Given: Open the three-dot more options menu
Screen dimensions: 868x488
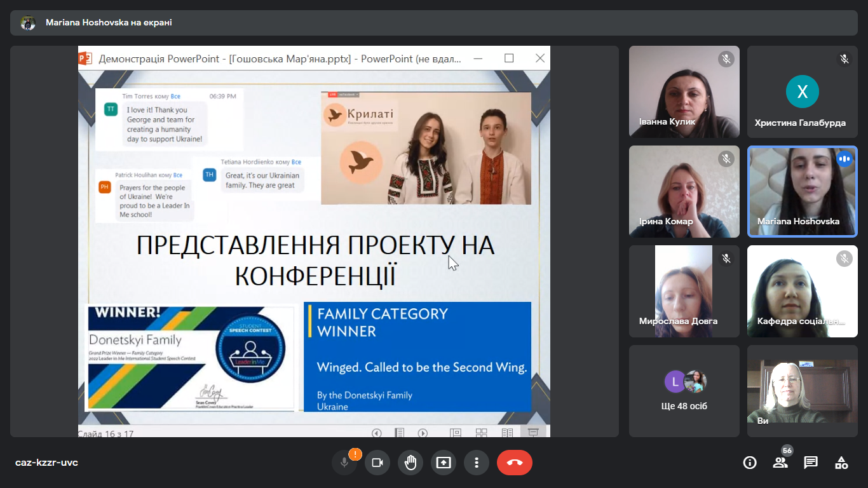Looking at the screenshot, I should pos(477,463).
